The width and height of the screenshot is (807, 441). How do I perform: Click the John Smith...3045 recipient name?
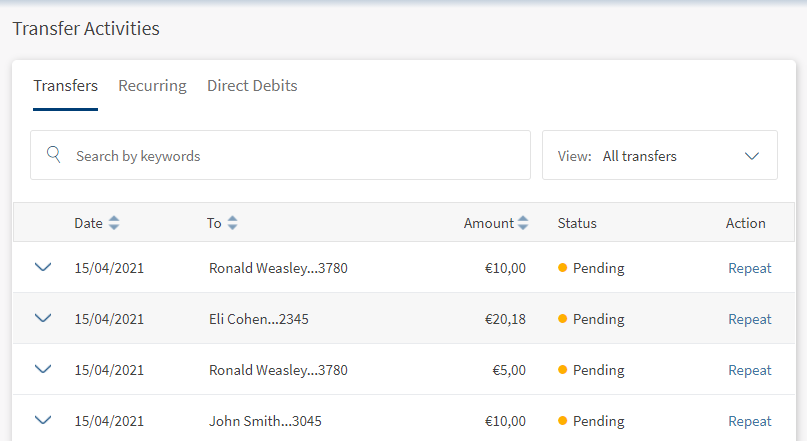265,421
